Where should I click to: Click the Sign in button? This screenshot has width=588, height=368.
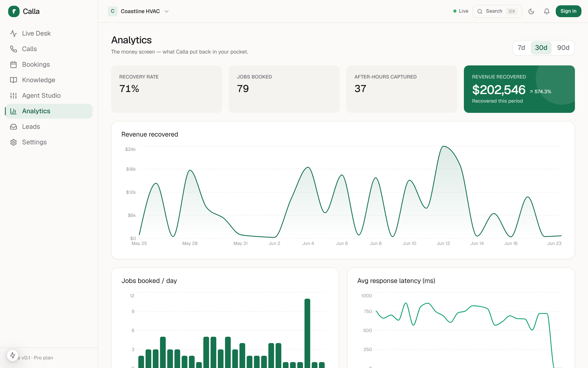coord(568,11)
